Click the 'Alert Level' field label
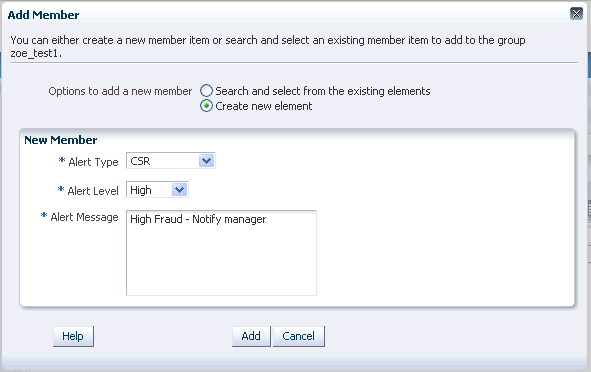 93,191
